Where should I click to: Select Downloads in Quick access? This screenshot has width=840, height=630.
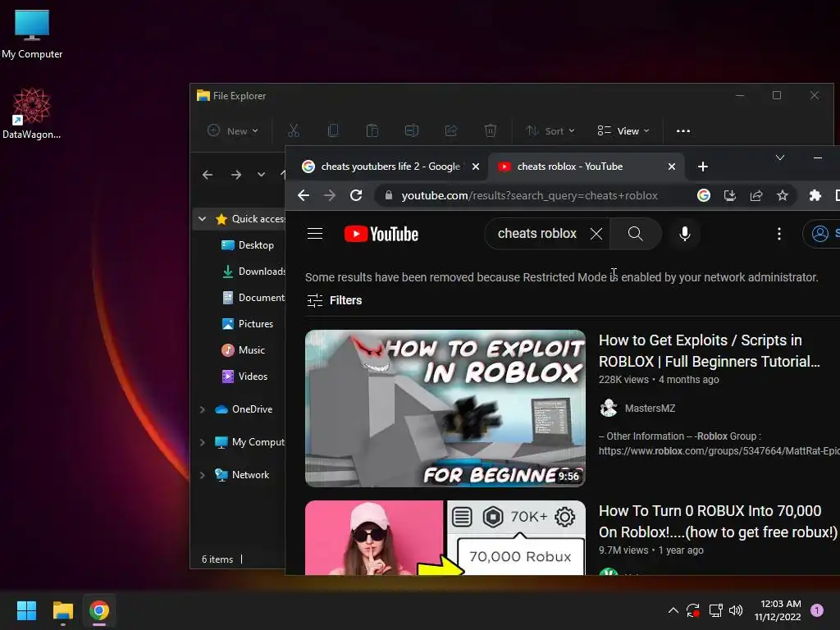(253, 271)
